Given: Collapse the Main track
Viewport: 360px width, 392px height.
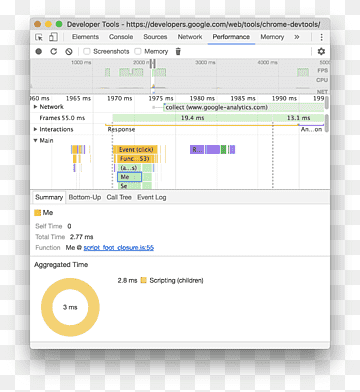Looking at the screenshot, I should (x=35, y=140).
